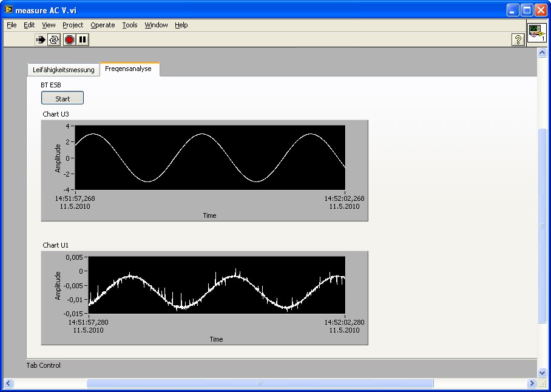The height and width of the screenshot is (392, 551).
Task: Open the Project menu
Action: tap(73, 25)
